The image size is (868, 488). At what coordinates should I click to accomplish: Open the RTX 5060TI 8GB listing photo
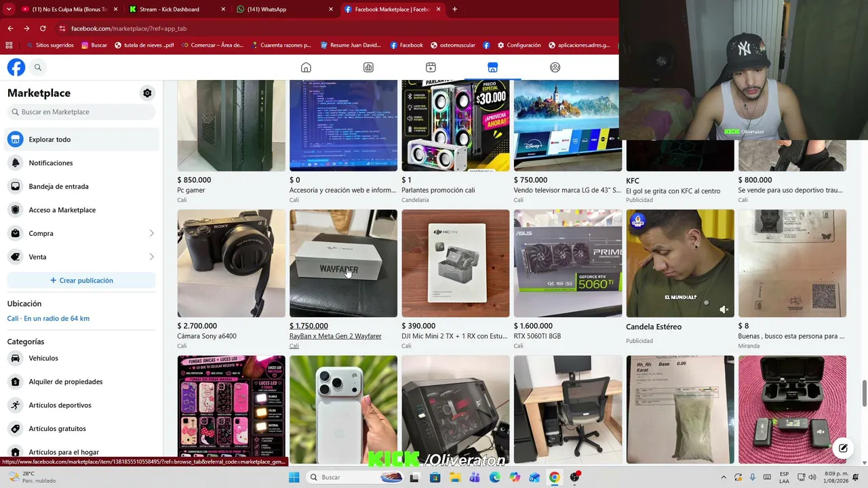[568, 263]
